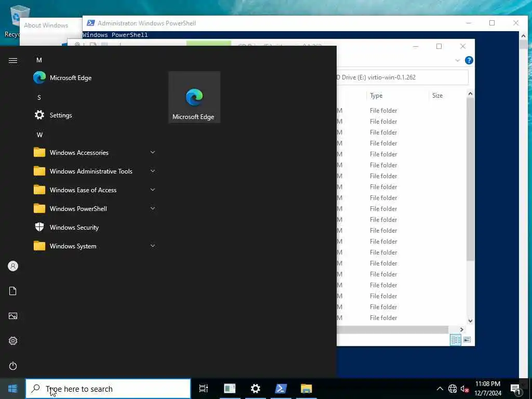
Task: Switch to Settings on the taskbar
Action: [256, 389]
